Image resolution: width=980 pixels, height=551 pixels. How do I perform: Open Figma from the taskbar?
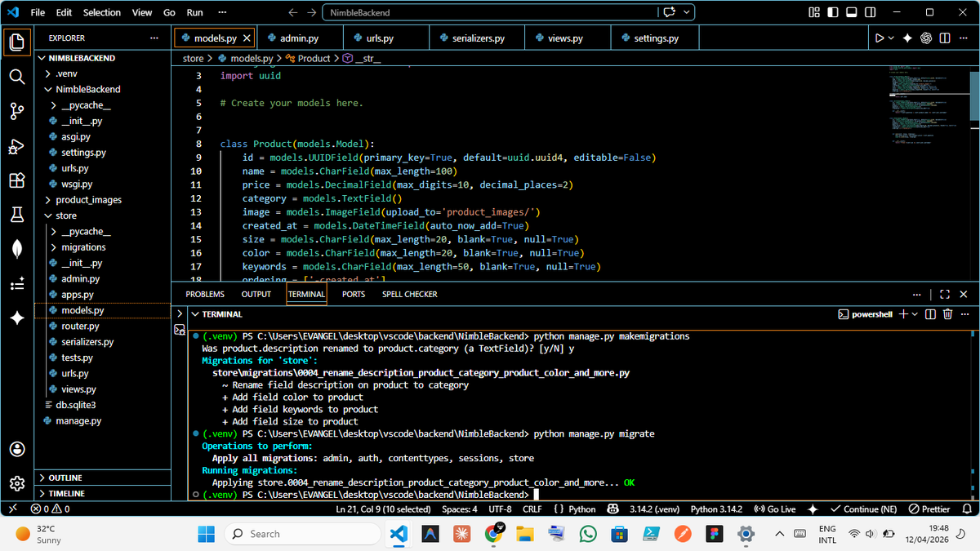[x=715, y=533]
